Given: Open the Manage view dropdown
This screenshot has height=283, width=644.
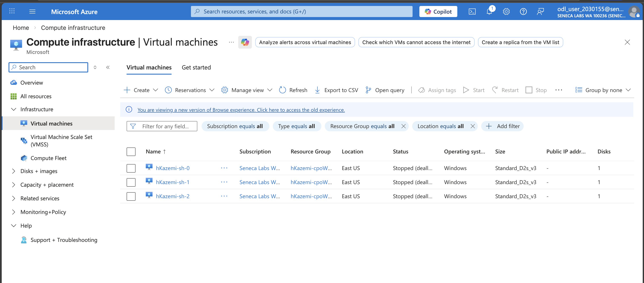Looking at the screenshot, I should tap(247, 90).
